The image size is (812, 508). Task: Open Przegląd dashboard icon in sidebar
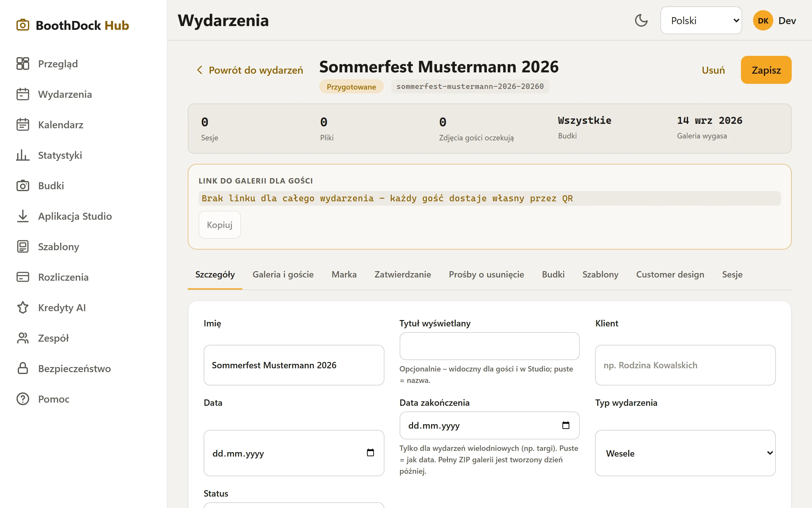tap(23, 63)
